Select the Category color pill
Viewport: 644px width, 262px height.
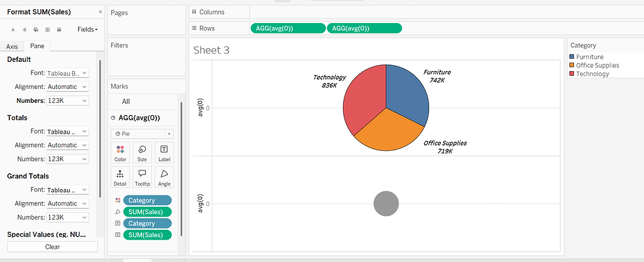(x=147, y=200)
